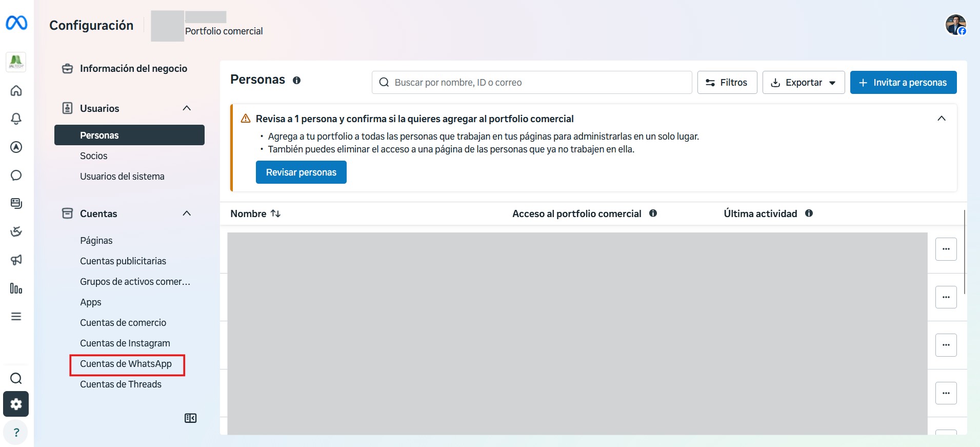Open the Exportar dropdown
Image resolution: width=980 pixels, height=447 pixels.
[x=803, y=83]
